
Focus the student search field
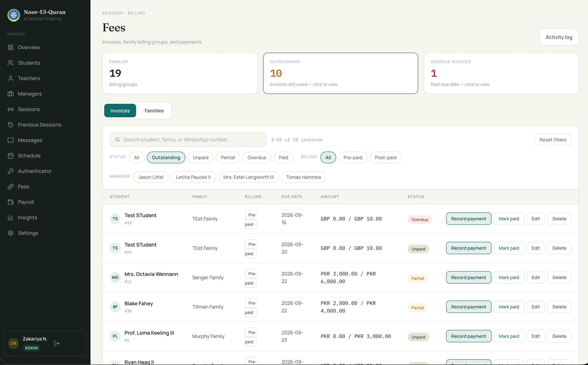188,140
